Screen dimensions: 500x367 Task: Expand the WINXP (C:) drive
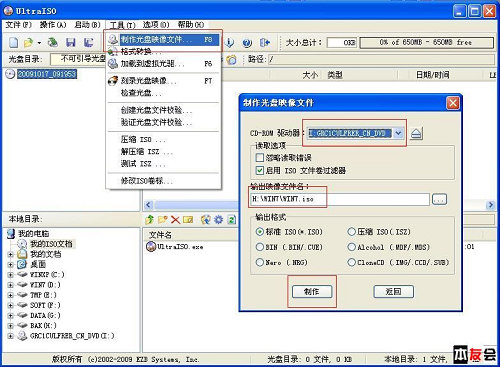(10, 275)
